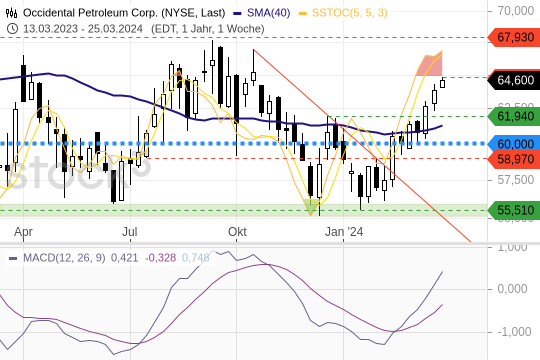
Task: Click the green 61,940 price label
Action: click(514, 116)
